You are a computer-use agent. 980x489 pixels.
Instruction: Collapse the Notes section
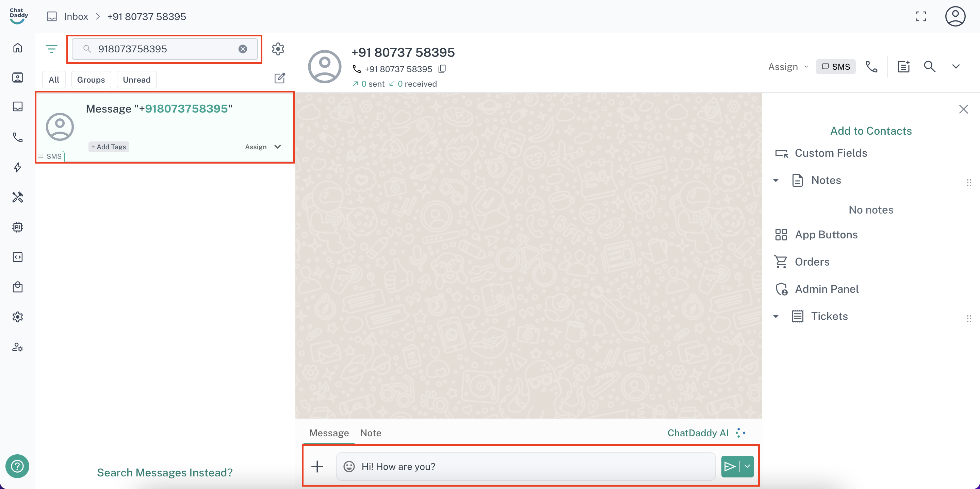click(x=776, y=180)
